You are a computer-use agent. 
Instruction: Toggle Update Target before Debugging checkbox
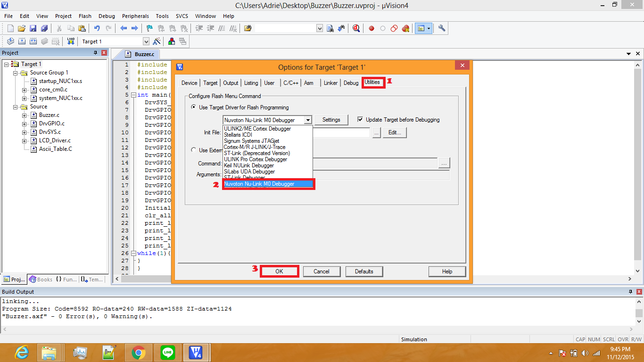tap(360, 120)
